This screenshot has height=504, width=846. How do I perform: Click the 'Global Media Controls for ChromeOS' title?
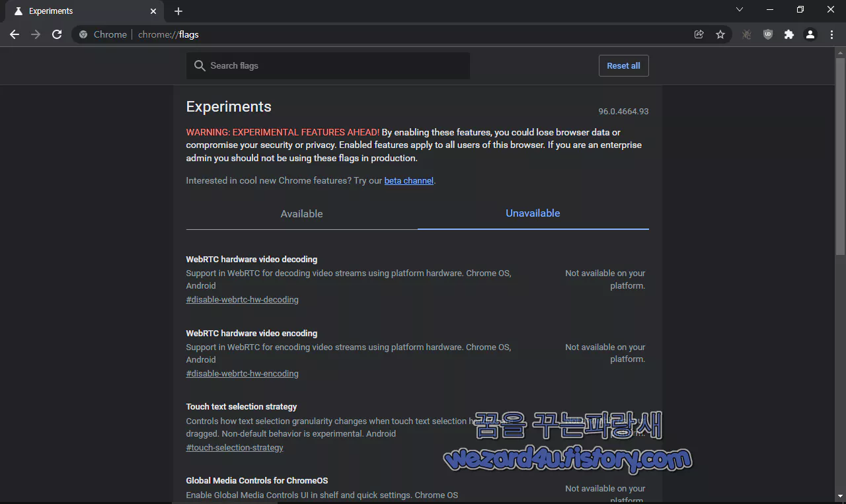(257, 481)
